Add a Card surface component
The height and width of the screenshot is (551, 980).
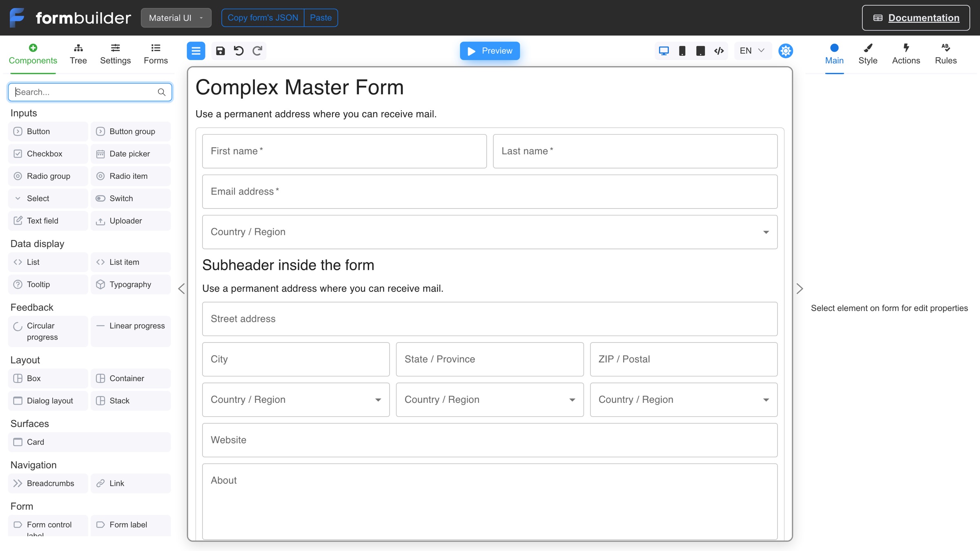click(89, 442)
